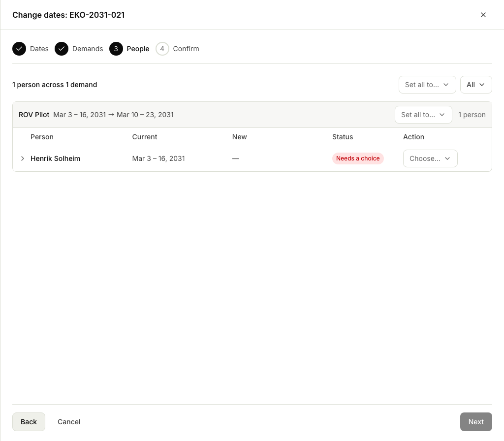Click the 1 person count label
The image size is (504, 441).
(x=472, y=115)
